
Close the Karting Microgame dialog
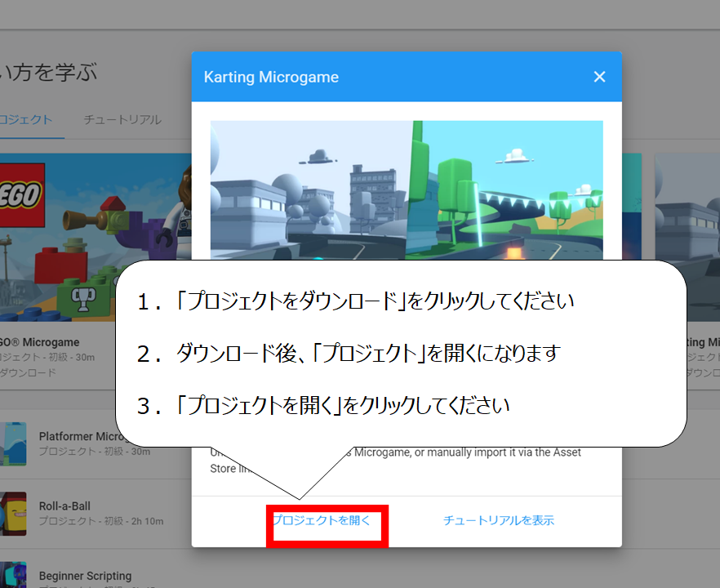click(599, 77)
